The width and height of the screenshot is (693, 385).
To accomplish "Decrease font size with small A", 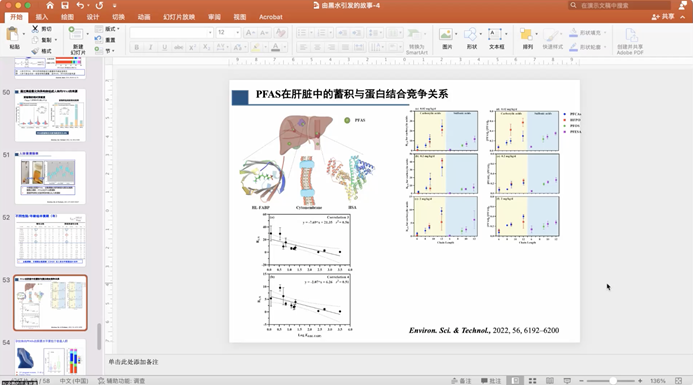I will (x=264, y=32).
